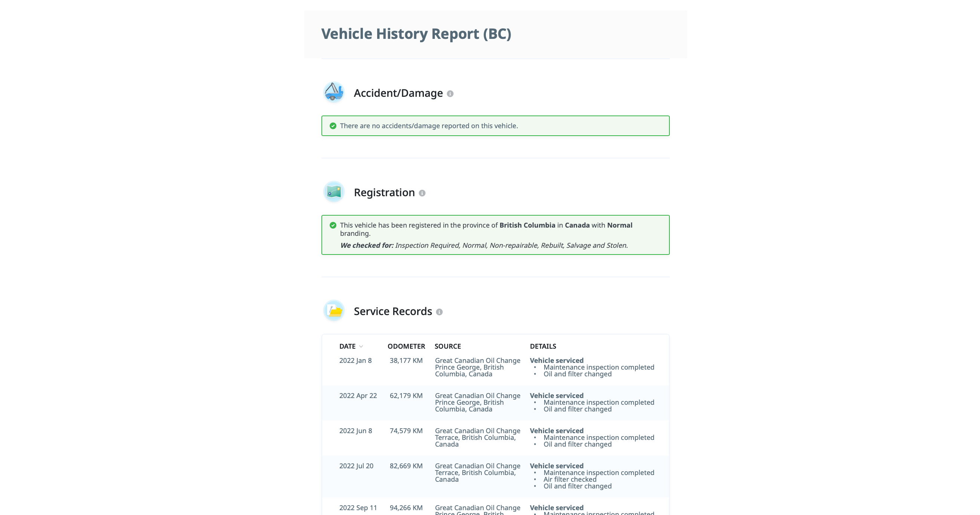Viewport: 980px width, 515px height.
Task: Click the ODOMETER column header
Action: coord(406,346)
